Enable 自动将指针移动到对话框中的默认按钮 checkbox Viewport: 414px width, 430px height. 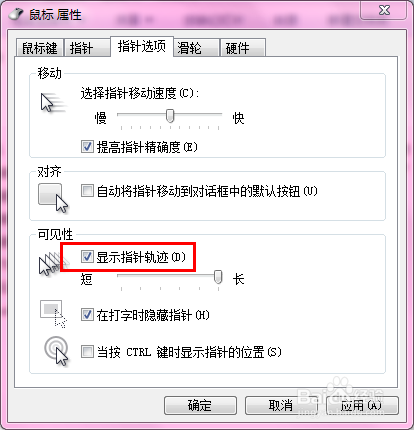coord(87,191)
